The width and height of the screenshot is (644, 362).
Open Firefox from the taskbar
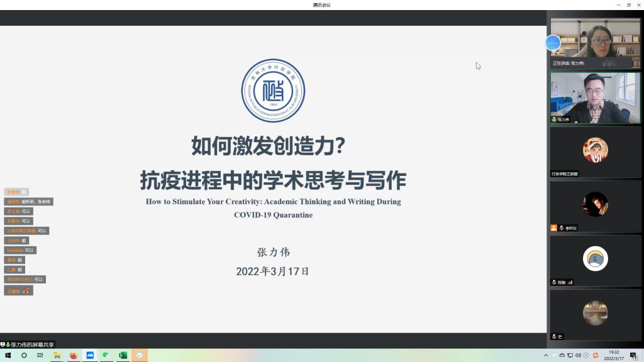coord(74,355)
